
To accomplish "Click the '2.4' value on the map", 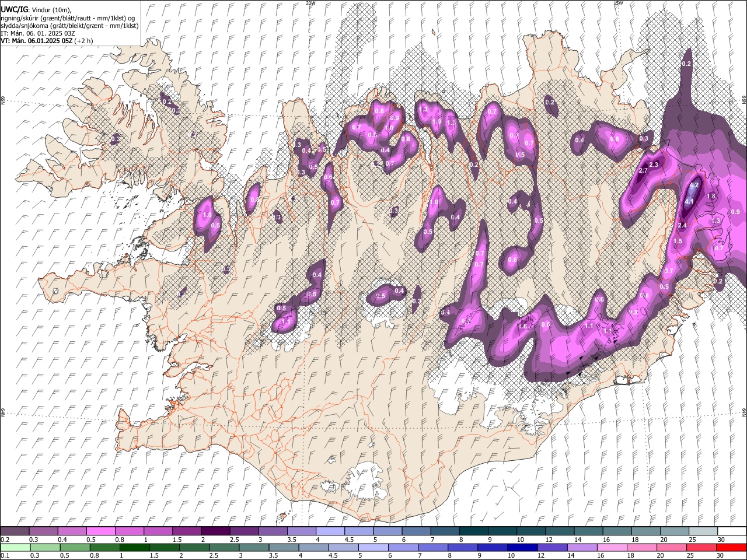I will (x=683, y=225).
